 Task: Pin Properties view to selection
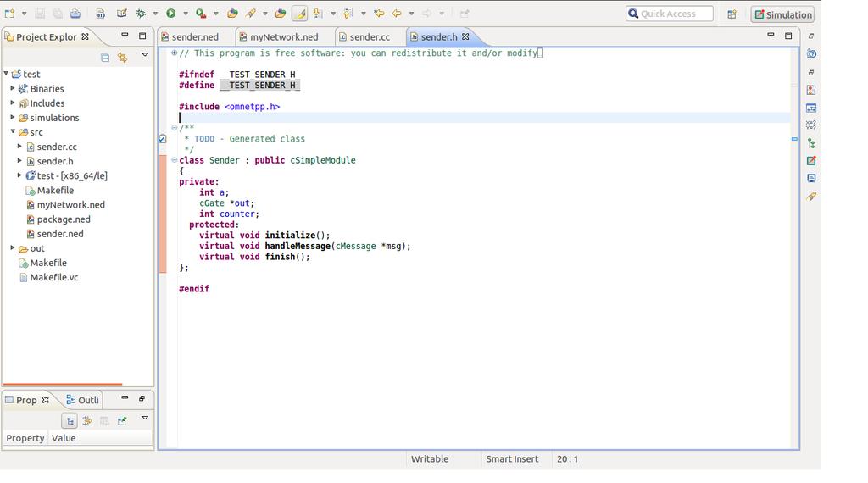(122, 421)
